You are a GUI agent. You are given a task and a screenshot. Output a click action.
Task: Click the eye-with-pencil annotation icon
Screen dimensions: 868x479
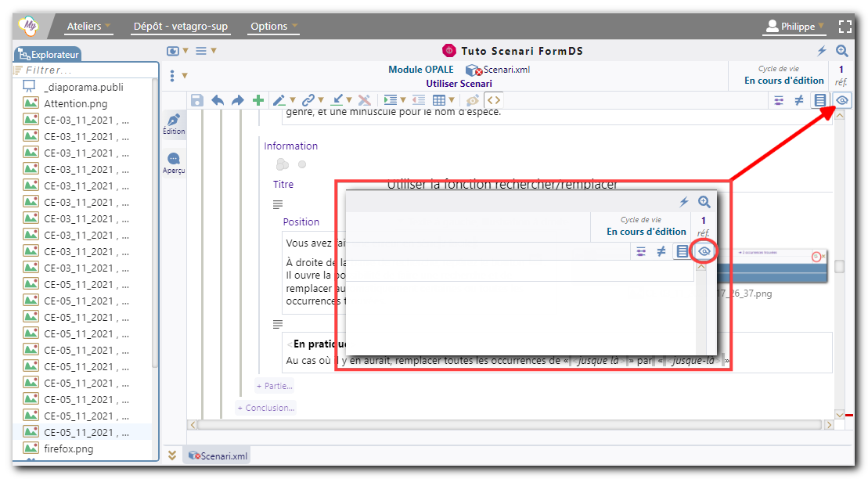(472, 100)
